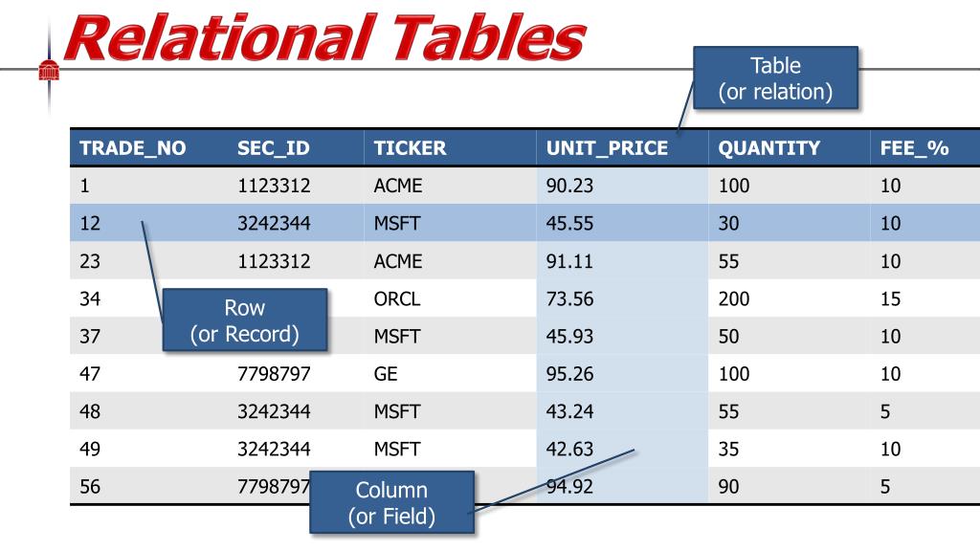Select the SEC_ID column header
This screenshot has height=551, width=980.
point(273,148)
